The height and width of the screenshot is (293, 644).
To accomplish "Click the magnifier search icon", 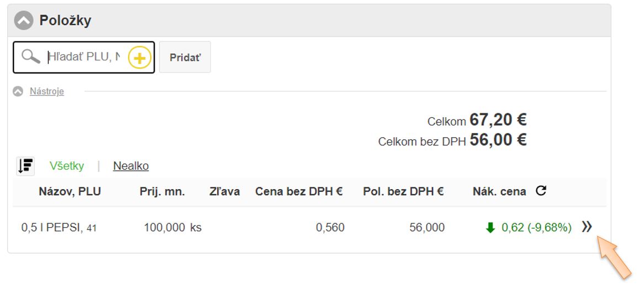I will [x=31, y=57].
